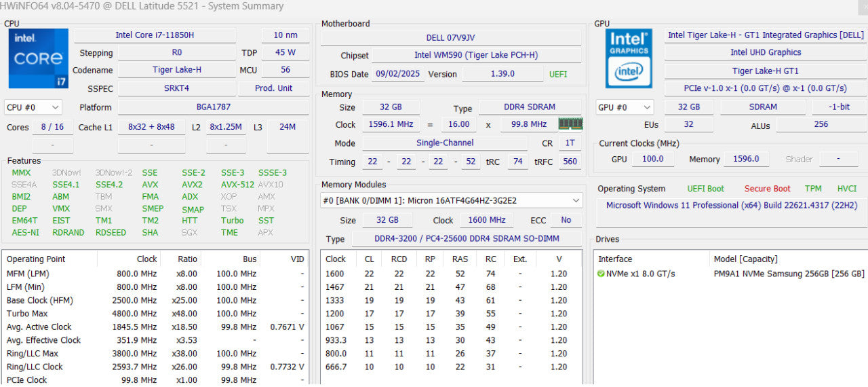Click the PCIe v-1.0 x-1 bus field
This screenshot has width=868, height=387.
point(765,88)
